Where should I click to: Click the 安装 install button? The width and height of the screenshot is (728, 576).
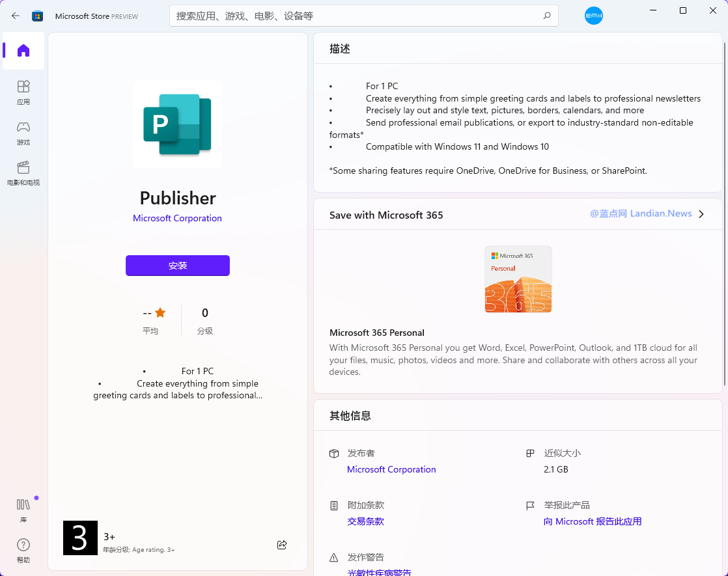coord(178,266)
